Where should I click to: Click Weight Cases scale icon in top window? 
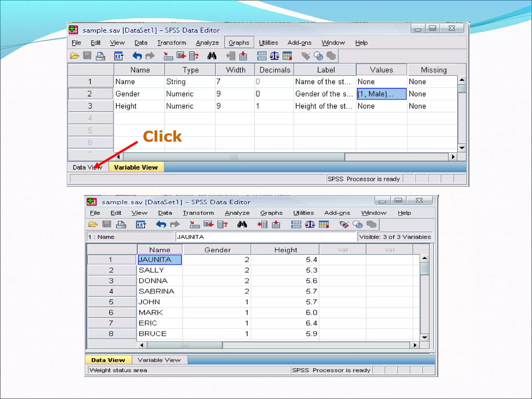(x=274, y=56)
